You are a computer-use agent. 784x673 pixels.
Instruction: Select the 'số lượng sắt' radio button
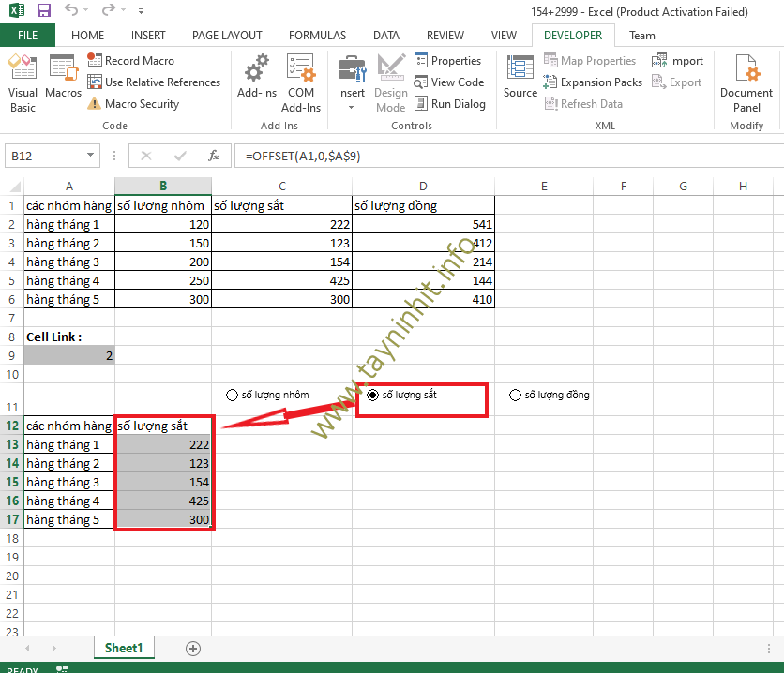373,396
